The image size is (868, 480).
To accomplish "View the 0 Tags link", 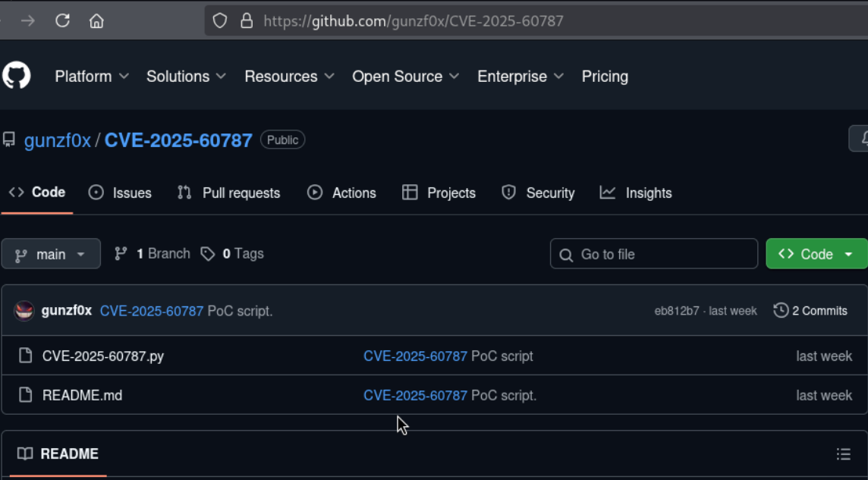I will 232,254.
